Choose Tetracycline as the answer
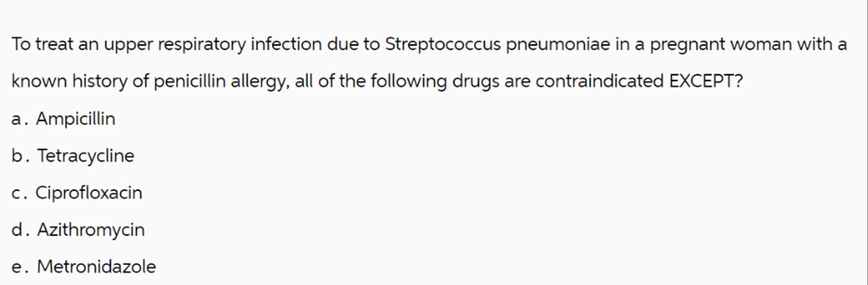Image resolution: width=868 pixels, height=285 pixels. click(86, 156)
